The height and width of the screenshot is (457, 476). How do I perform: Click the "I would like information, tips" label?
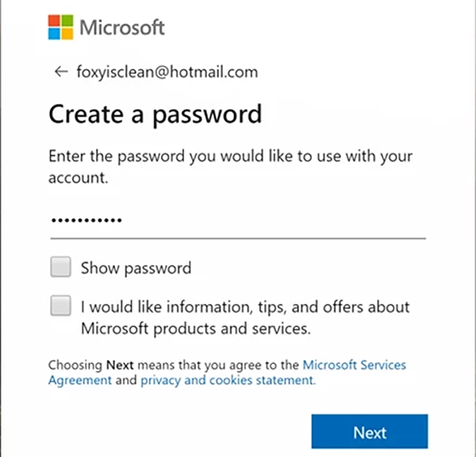(x=245, y=317)
